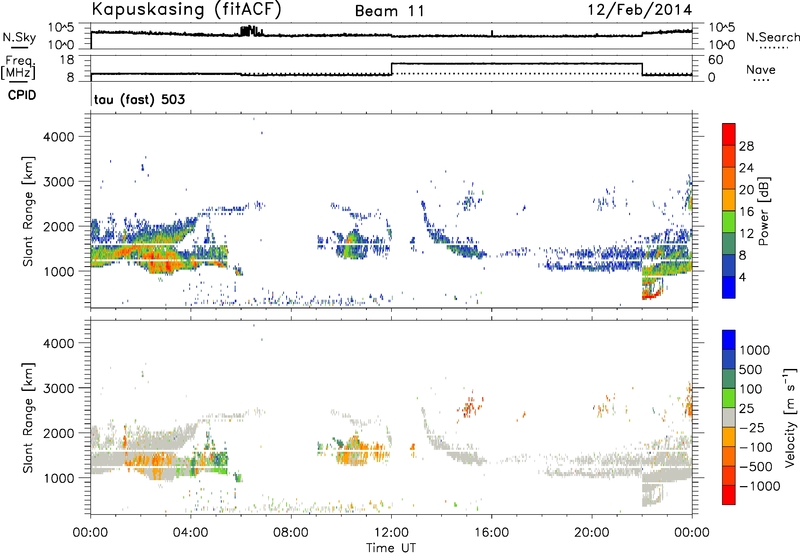Click '3000' on velocity panel range axis

click(x=59, y=388)
